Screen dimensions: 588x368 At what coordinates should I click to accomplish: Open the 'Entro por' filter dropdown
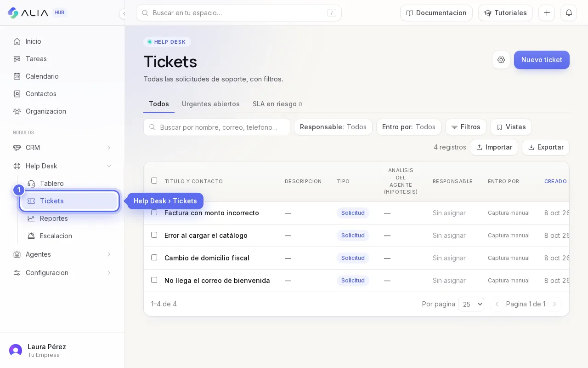pos(409,127)
